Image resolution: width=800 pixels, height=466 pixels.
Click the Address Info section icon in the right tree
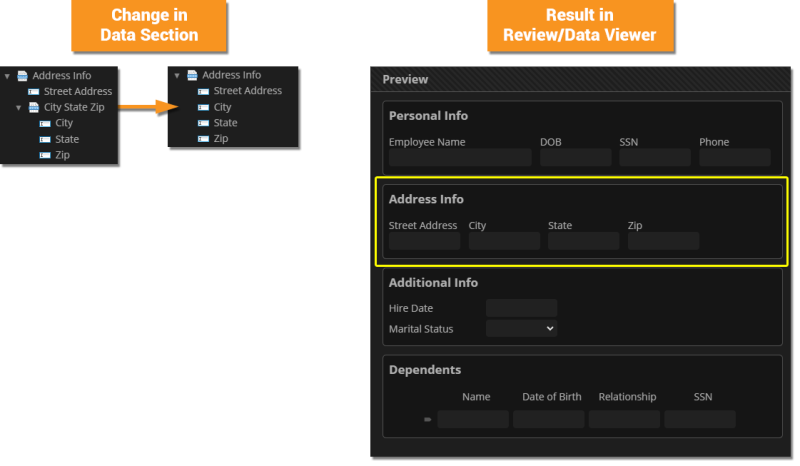[x=192, y=76]
